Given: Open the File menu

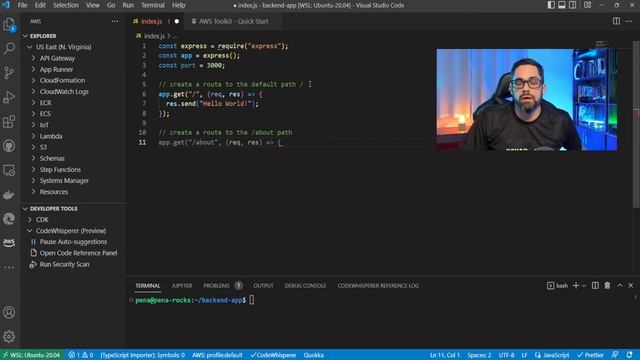Looking at the screenshot, I should point(22,5).
